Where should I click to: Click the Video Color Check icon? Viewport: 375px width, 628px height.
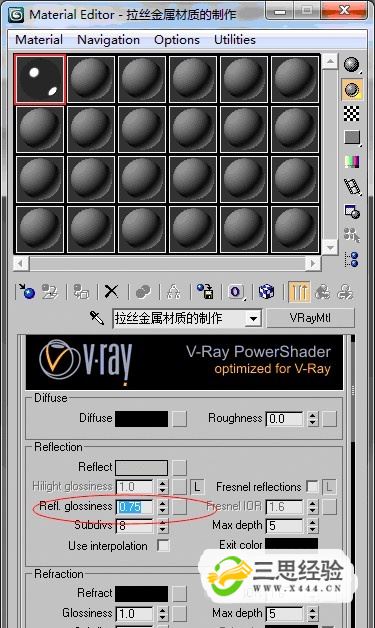(x=352, y=162)
